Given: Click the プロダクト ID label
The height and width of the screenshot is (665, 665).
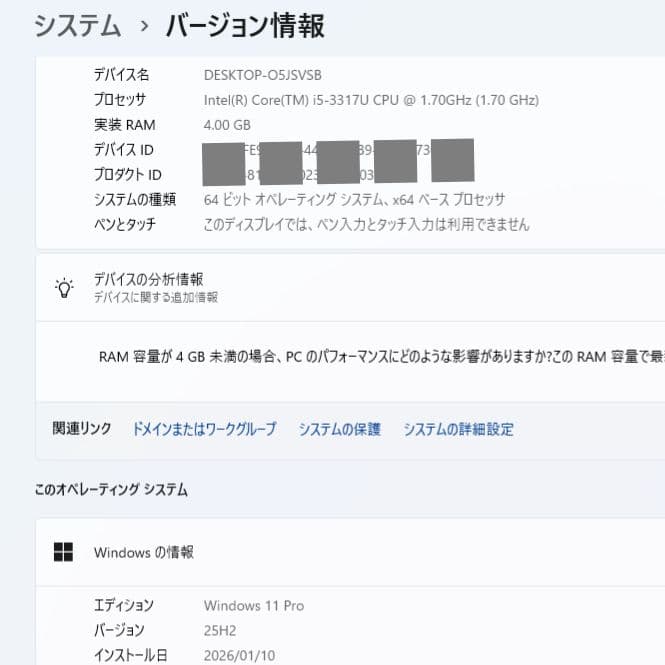Looking at the screenshot, I should tap(128, 175).
